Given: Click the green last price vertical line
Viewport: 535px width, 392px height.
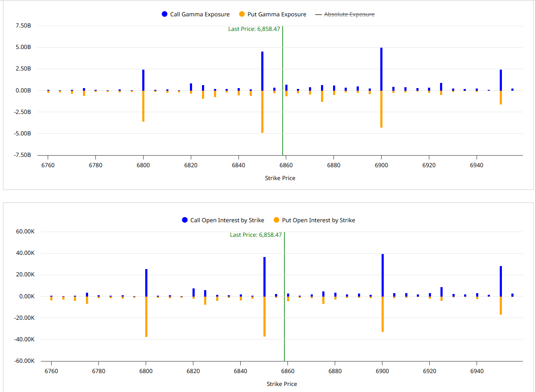Looking at the screenshot, I should point(282,107).
